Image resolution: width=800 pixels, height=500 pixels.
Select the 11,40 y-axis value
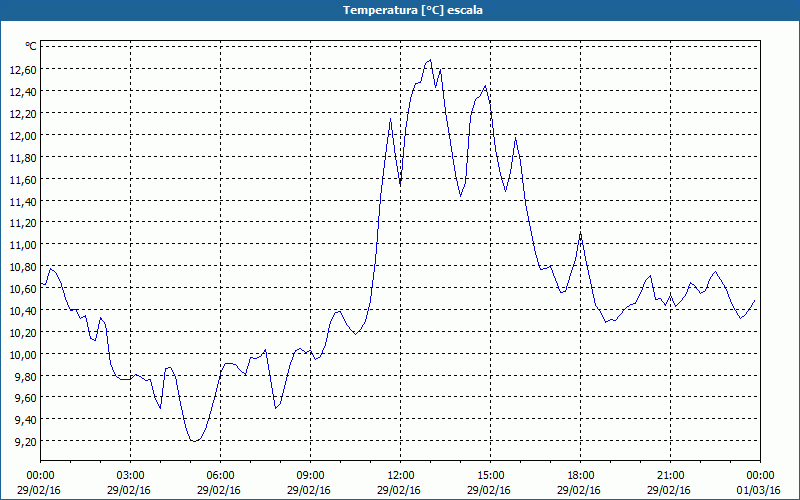click(x=23, y=202)
